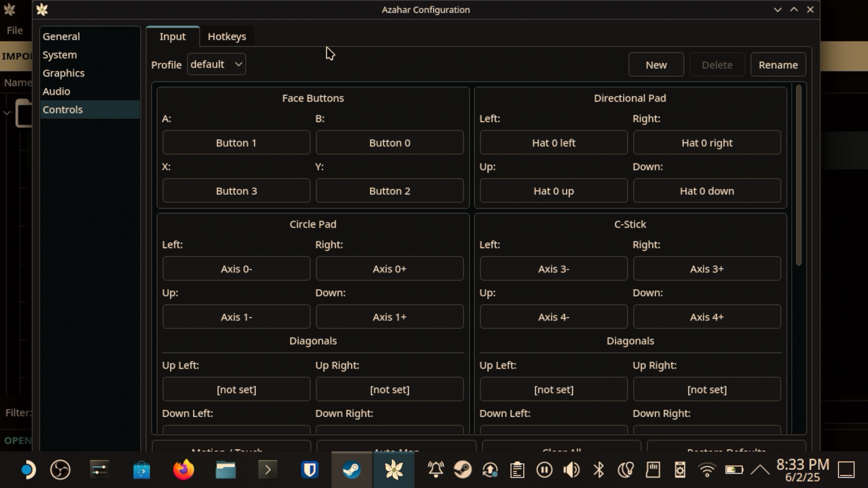Rebind the B face button (Button 0)
This screenshot has width=868, height=488.
coord(390,143)
